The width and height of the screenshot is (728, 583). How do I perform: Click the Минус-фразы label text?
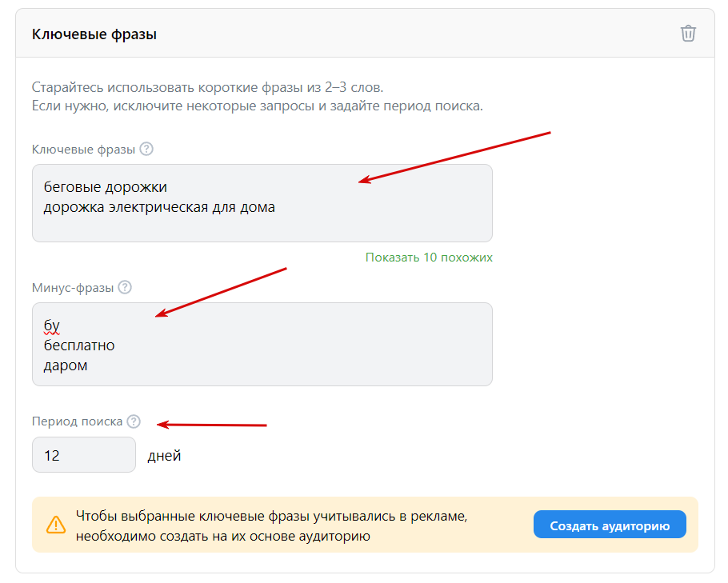[73, 288]
